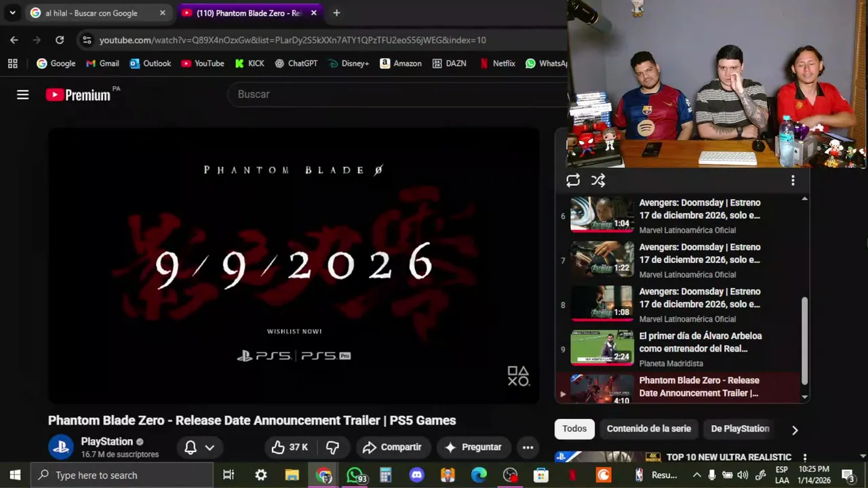The width and height of the screenshot is (868, 488).
Task: Show more filter chips with right chevron
Action: click(795, 430)
